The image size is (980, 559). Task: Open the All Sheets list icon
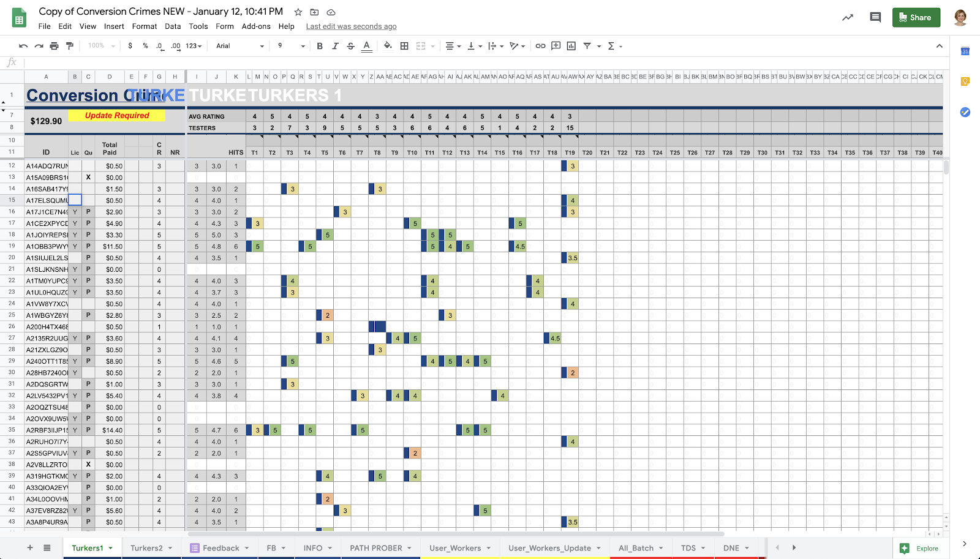47,548
